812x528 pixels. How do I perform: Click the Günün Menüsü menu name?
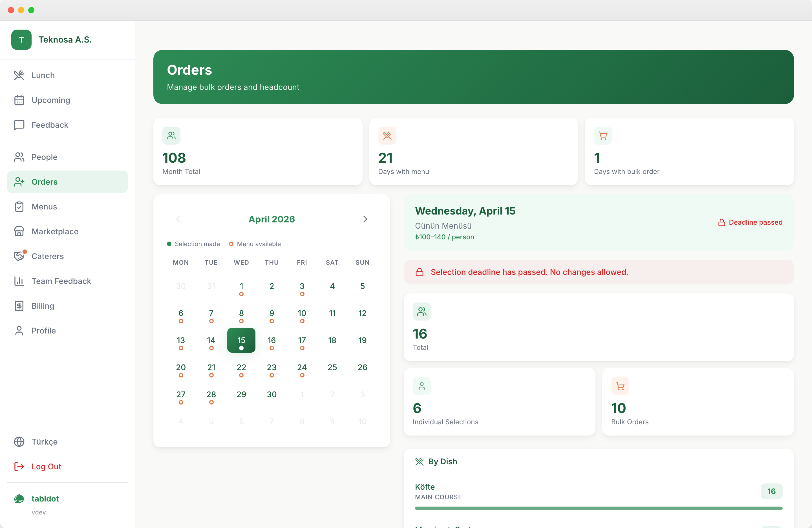pos(443,226)
